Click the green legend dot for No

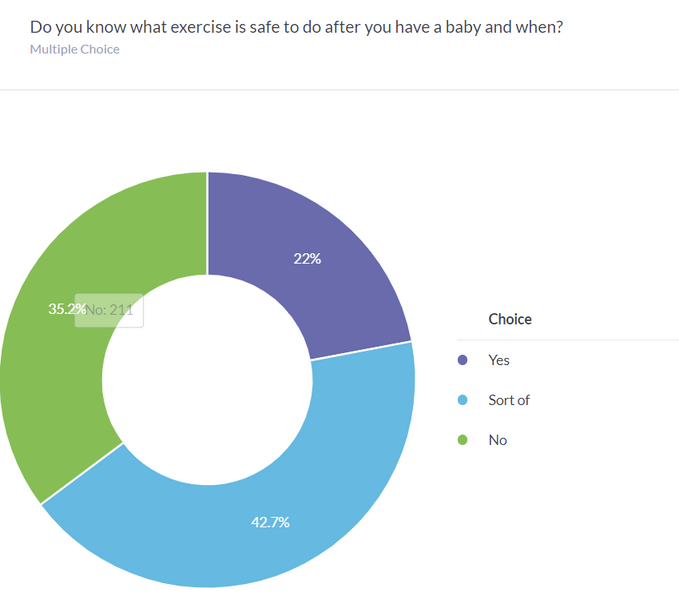[462, 440]
